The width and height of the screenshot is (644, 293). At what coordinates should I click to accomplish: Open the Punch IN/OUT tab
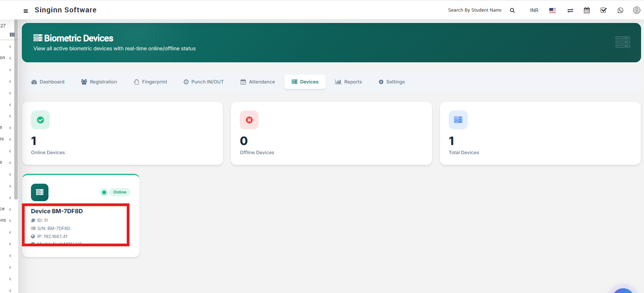(x=204, y=82)
